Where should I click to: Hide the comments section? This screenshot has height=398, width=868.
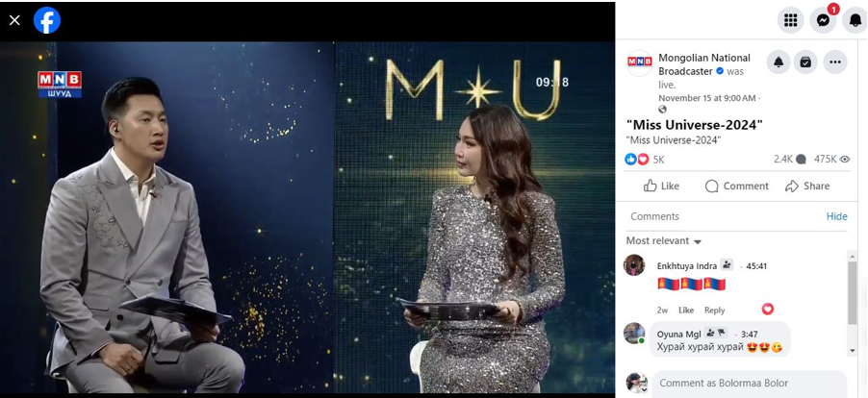pos(836,216)
